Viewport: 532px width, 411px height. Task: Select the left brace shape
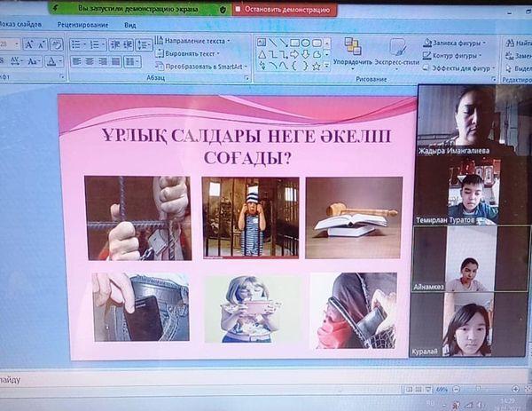pyautogui.click(x=294, y=65)
